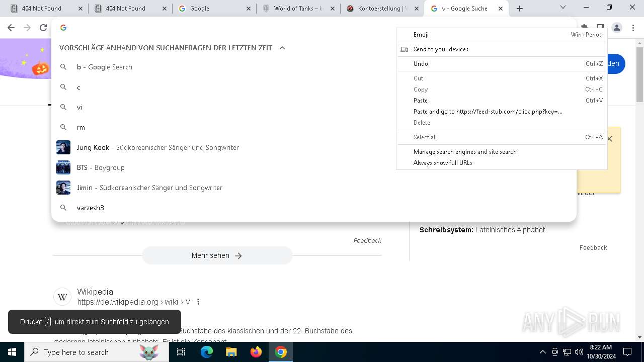Viewport: 644px width, 362px height.
Task: Close the yellow notification card
Action: pos(610,139)
